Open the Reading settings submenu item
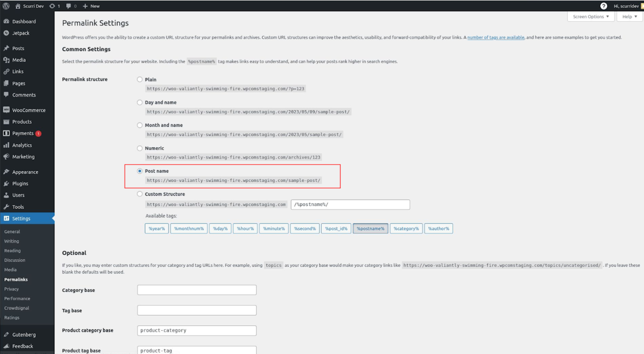Image resolution: width=644 pixels, height=354 pixels. [x=12, y=251]
